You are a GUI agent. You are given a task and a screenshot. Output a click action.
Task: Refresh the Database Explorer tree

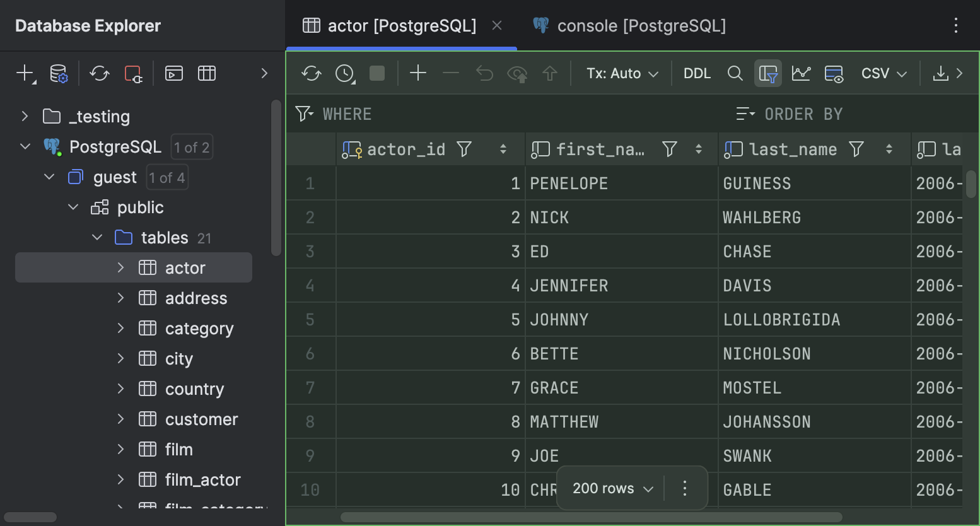(x=100, y=73)
